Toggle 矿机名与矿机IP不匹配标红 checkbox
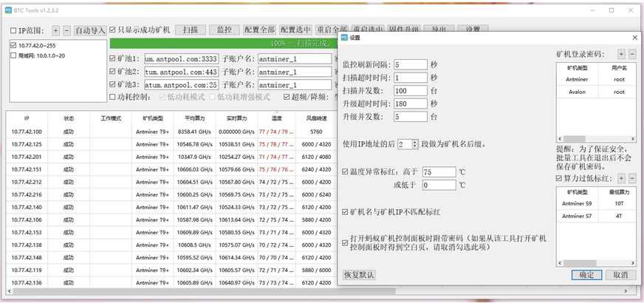This screenshot has height=303, width=644. click(x=346, y=212)
